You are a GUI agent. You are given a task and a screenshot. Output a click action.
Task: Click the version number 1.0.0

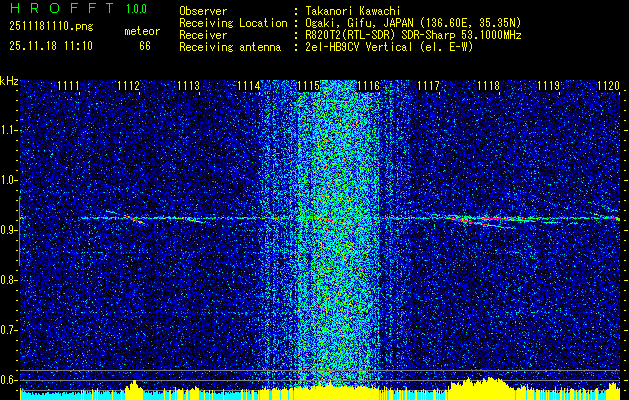136,9
